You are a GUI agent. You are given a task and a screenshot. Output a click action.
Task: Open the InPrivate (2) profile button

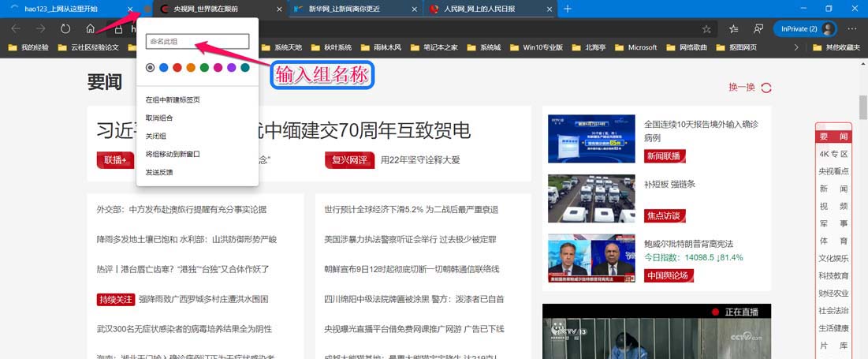tap(805, 29)
